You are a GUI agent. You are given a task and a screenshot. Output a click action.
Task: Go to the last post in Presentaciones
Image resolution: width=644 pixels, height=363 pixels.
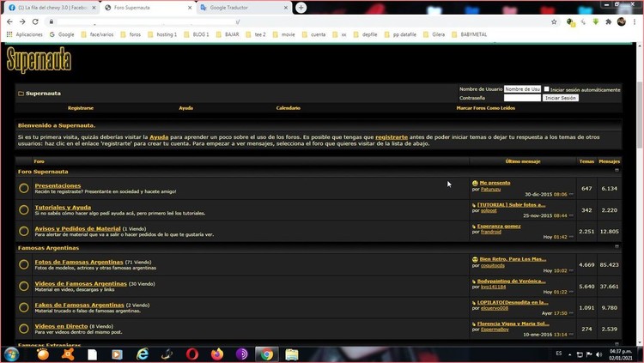point(572,195)
